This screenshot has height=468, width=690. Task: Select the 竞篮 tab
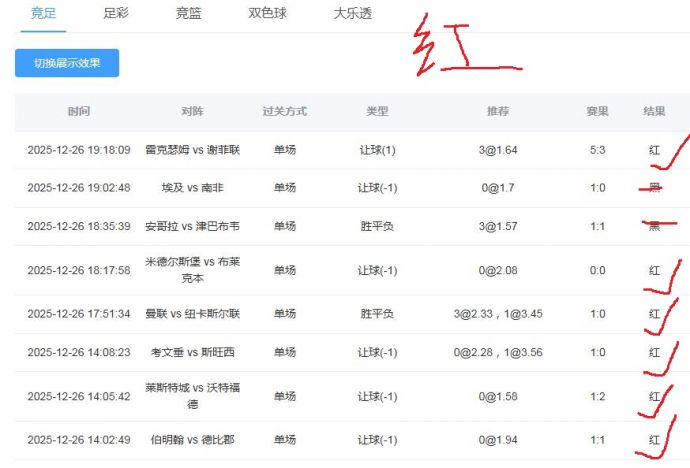[x=189, y=14]
